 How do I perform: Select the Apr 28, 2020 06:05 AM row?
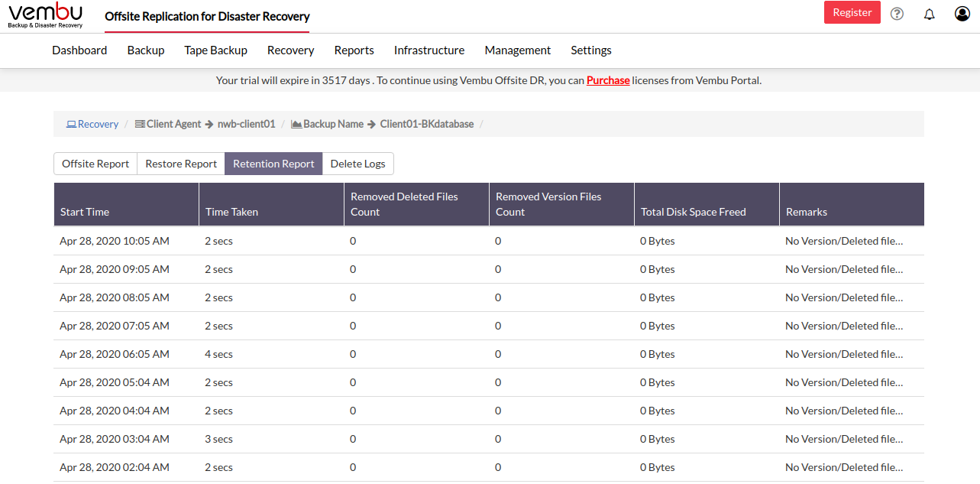click(489, 354)
